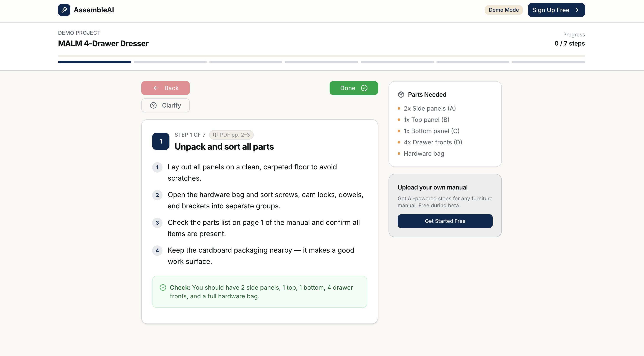
Task: Open Clarify for this step
Action: (165, 105)
